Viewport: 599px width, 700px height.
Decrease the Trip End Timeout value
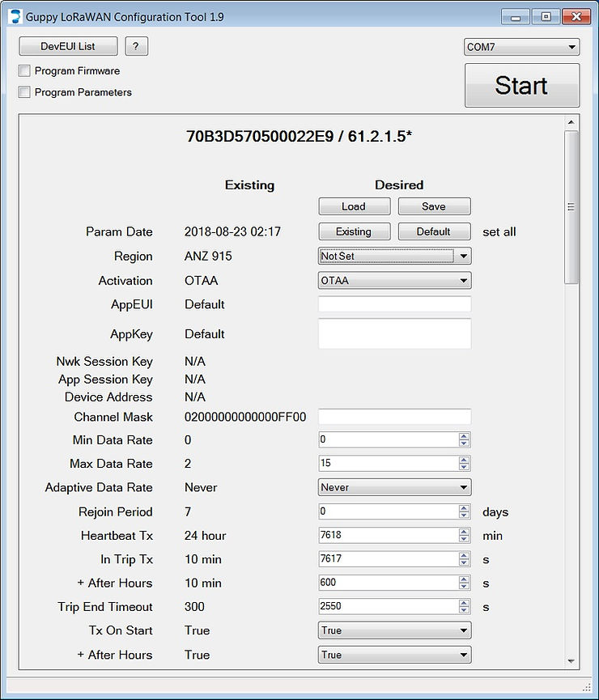(464, 610)
